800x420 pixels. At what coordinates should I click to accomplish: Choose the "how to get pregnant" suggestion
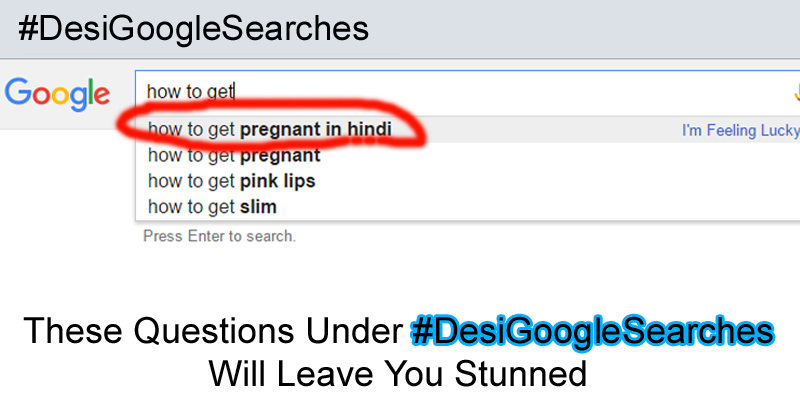tap(234, 155)
